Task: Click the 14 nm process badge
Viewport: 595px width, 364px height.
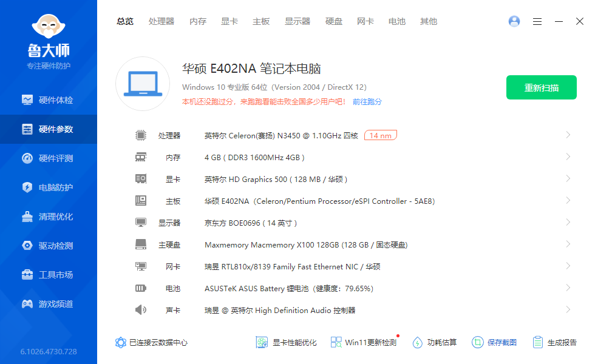Action: pos(381,135)
